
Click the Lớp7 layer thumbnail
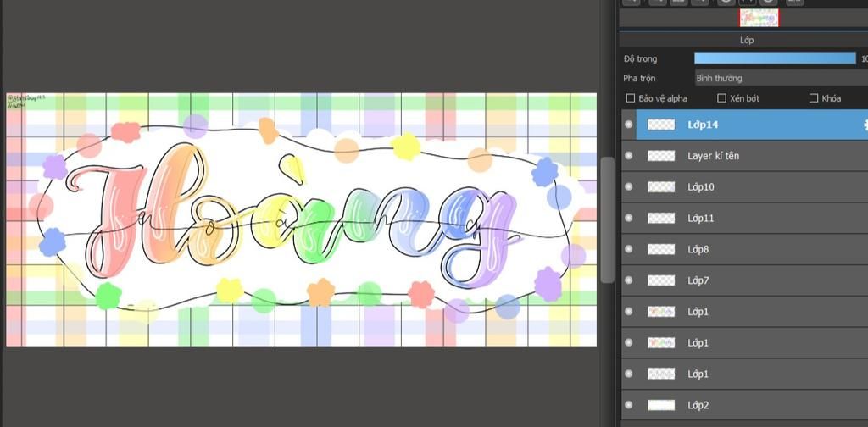[661, 280]
